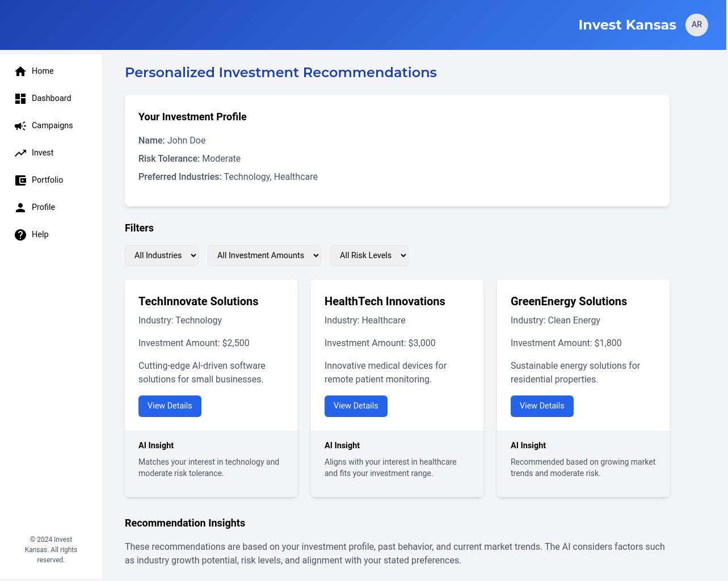Click the Portfolio wallet icon

pos(20,180)
